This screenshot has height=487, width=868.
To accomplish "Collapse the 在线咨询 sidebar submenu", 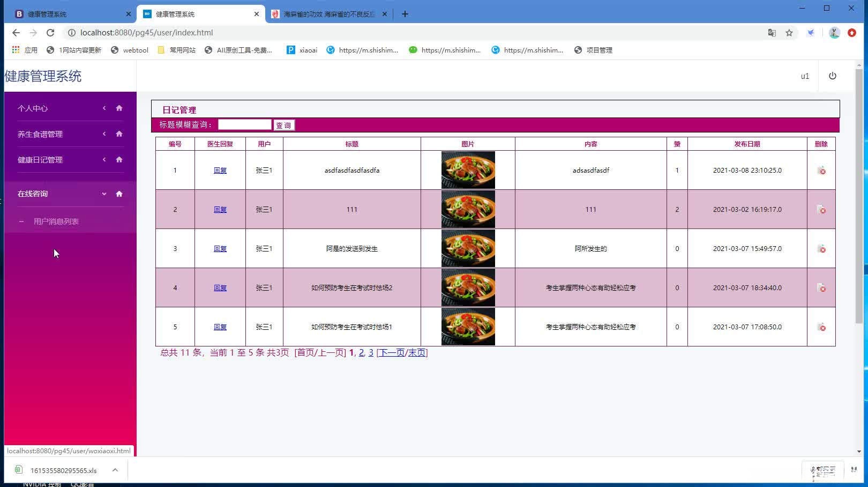I will point(104,194).
